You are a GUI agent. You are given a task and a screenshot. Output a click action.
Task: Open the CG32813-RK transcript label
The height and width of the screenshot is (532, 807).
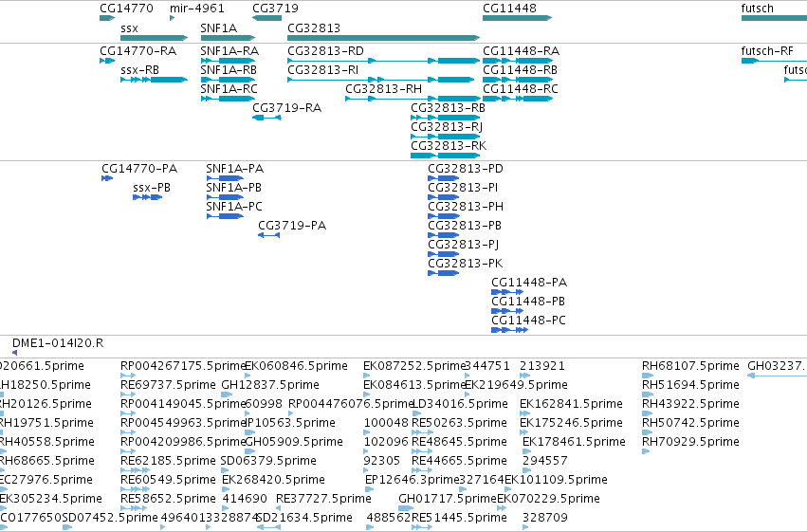tap(449, 146)
